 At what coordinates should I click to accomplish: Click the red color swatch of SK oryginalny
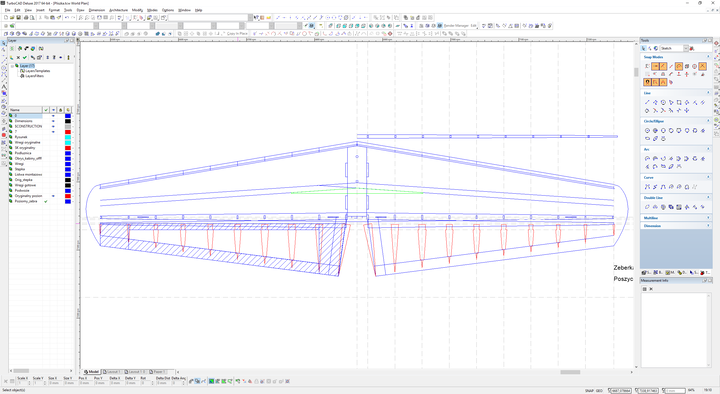(68, 148)
